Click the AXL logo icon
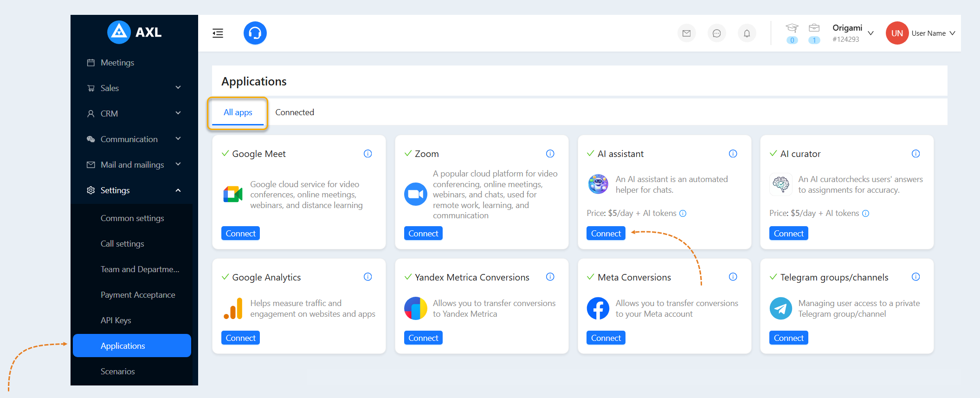980x398 pixels. coord(119,32)
